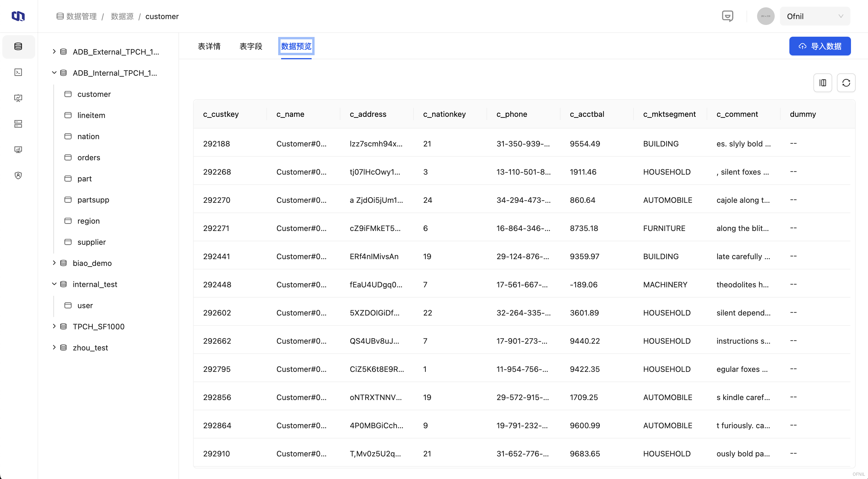Viewport: 868px width, 479px height.
Task: Click table icon next to orders
Action: click(68, 157)
